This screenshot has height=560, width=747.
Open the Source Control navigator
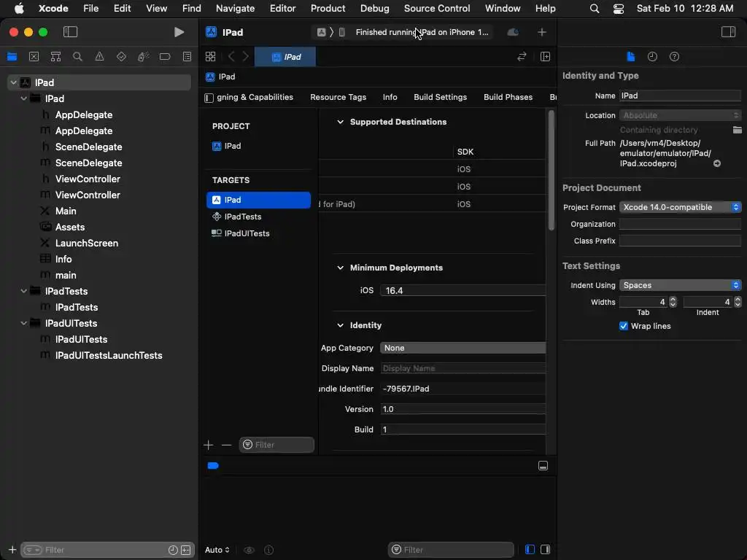point(34,57)
